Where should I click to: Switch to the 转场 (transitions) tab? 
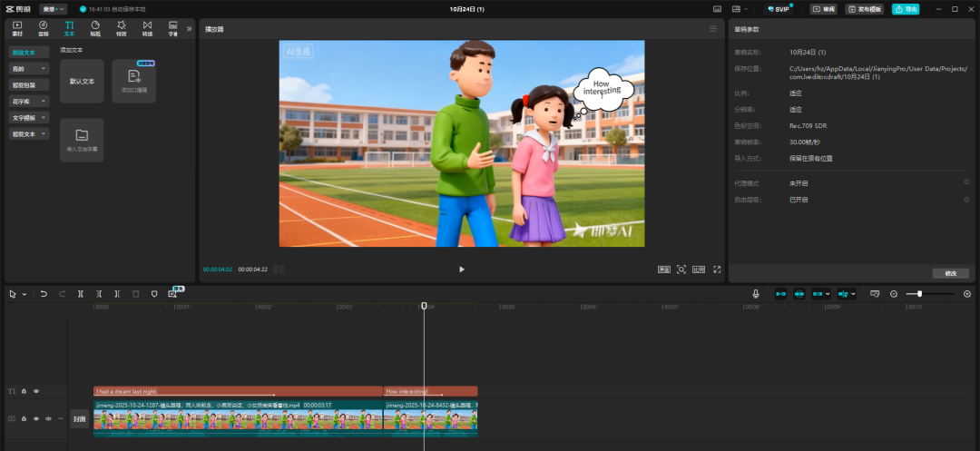147,28
